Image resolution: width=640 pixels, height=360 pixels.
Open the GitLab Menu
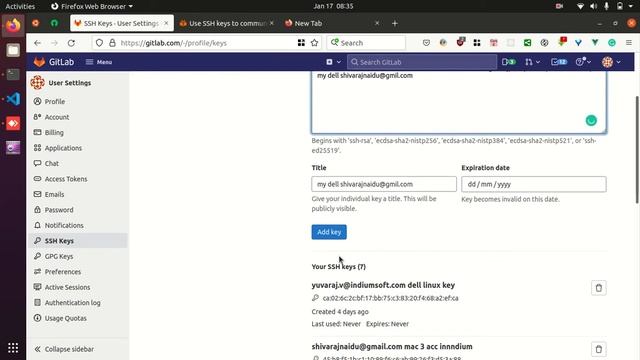point(99,62)
